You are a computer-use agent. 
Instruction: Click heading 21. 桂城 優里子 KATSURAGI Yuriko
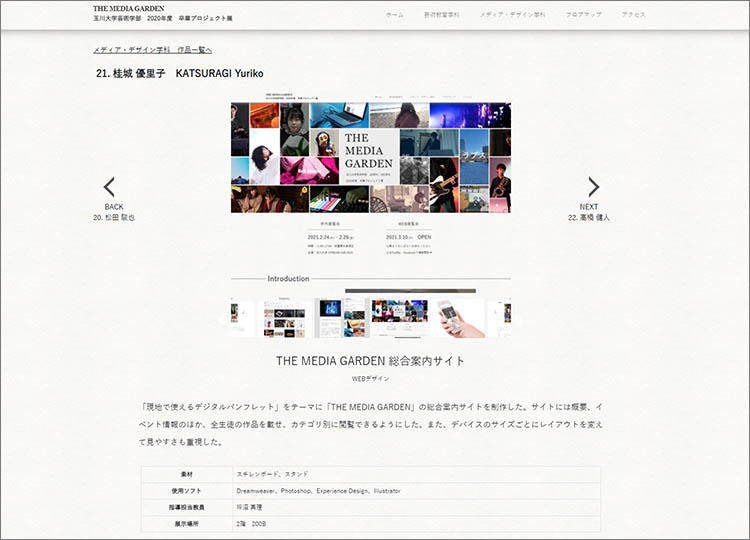[179, 73]
